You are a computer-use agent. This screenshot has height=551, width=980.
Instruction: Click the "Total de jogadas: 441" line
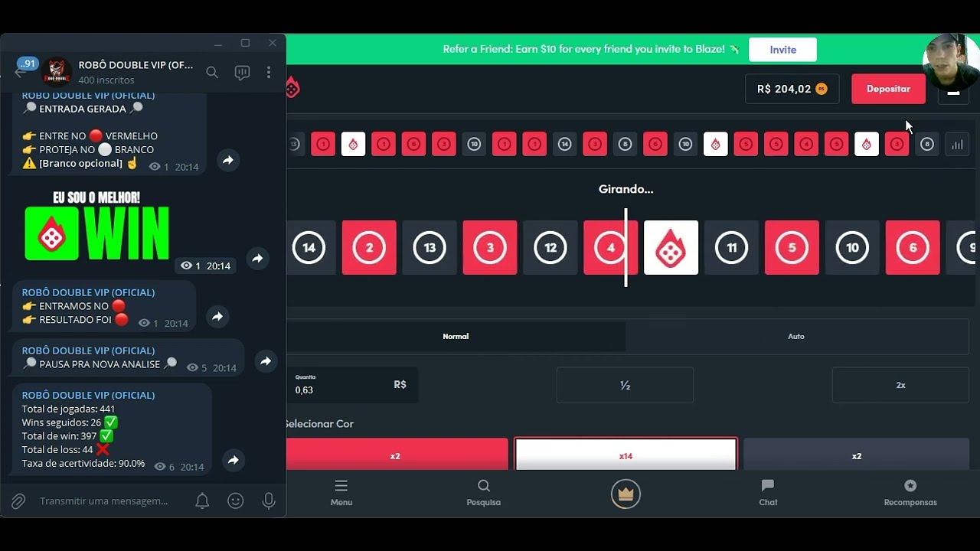(68, 409)
